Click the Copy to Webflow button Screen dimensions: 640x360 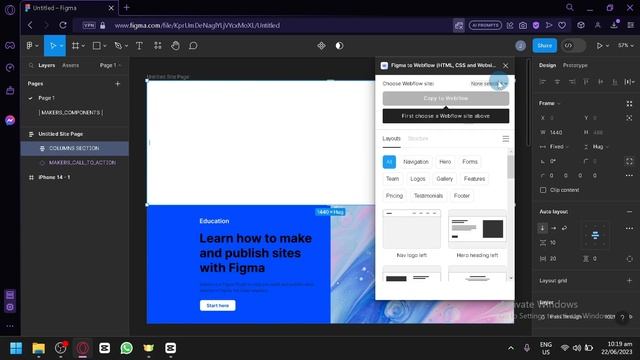446,98
